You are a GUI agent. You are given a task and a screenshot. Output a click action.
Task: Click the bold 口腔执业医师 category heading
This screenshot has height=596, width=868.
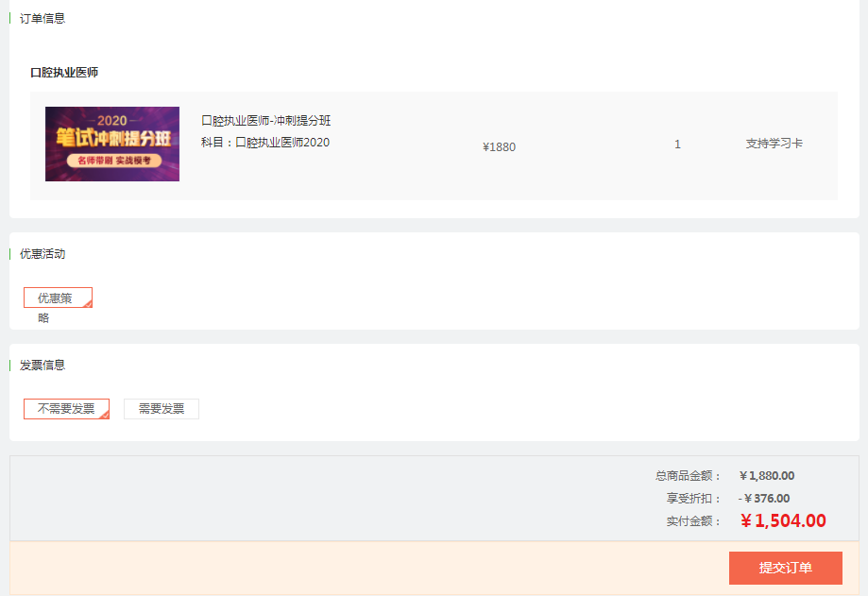coord(64,73)
